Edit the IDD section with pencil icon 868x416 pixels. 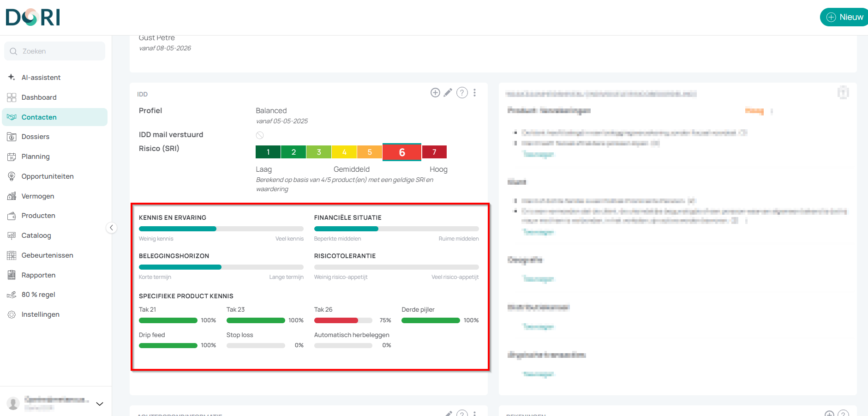tap(448, 93)
